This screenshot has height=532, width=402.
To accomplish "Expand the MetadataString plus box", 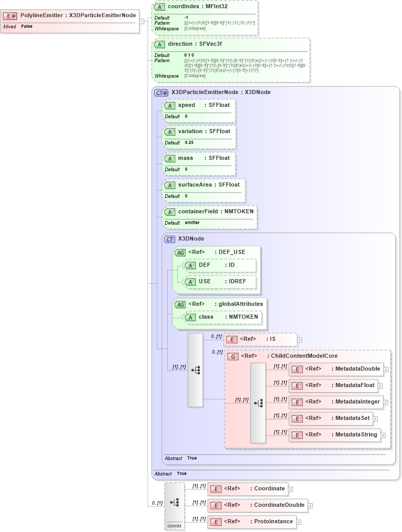I will pos(383,435).
